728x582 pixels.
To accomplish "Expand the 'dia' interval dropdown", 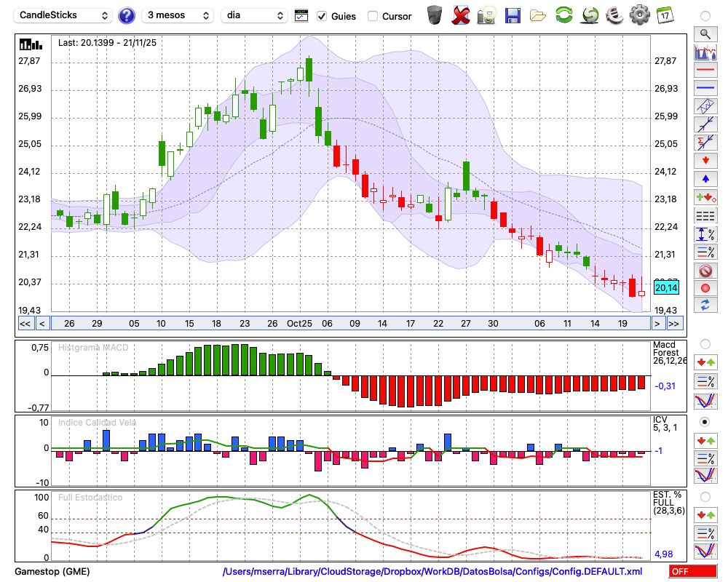I will 255,15.
